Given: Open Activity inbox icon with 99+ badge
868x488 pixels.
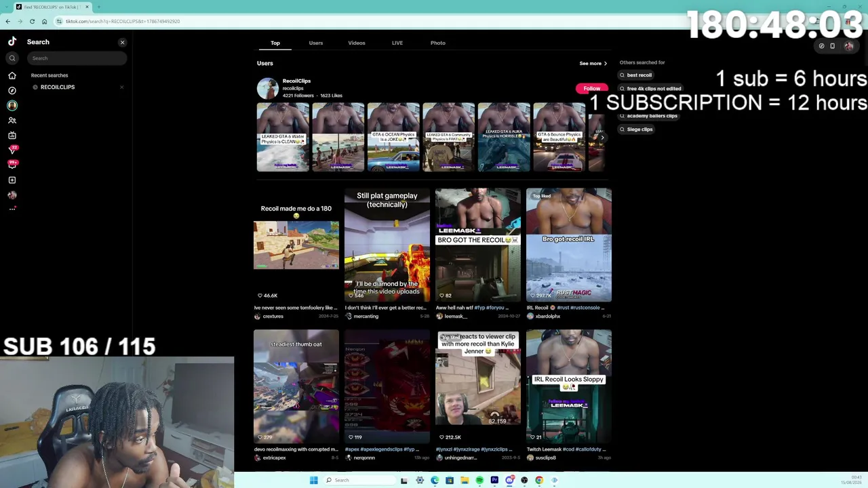Looking at the screenshot, I should [x=12, y=165].
